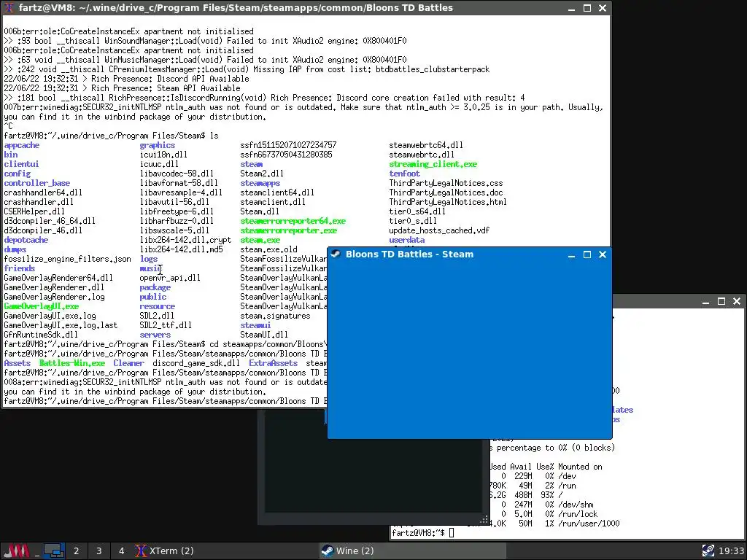The width and height of the screenshot is (747, 560).
Task: Click 'steam.exe.old' in the listing
Action: (268, 249)
